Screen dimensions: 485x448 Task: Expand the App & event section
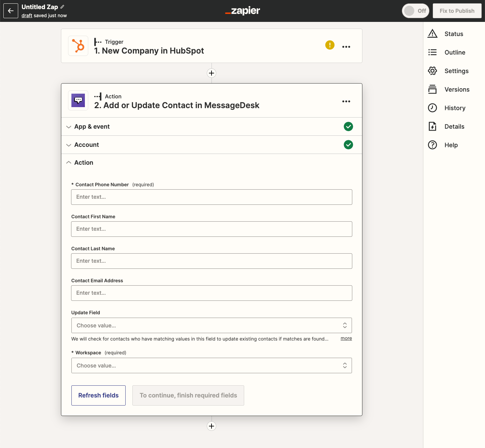click(x=92, y=126)
